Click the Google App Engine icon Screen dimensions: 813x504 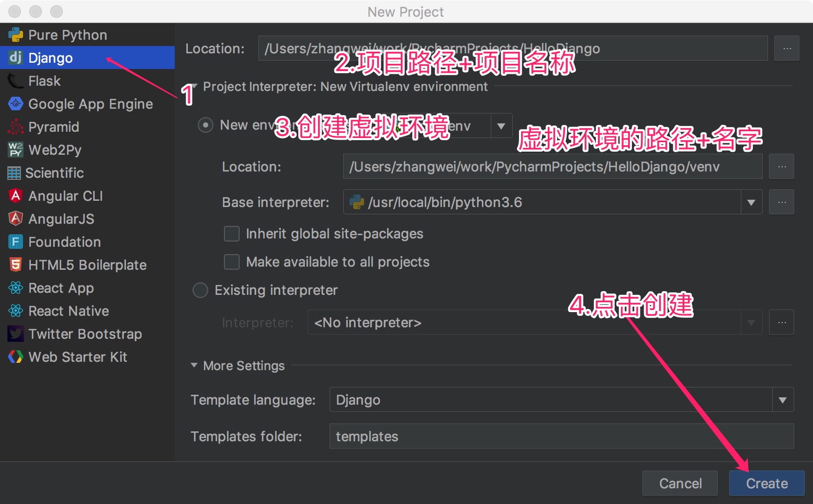(x=16, y=104)
